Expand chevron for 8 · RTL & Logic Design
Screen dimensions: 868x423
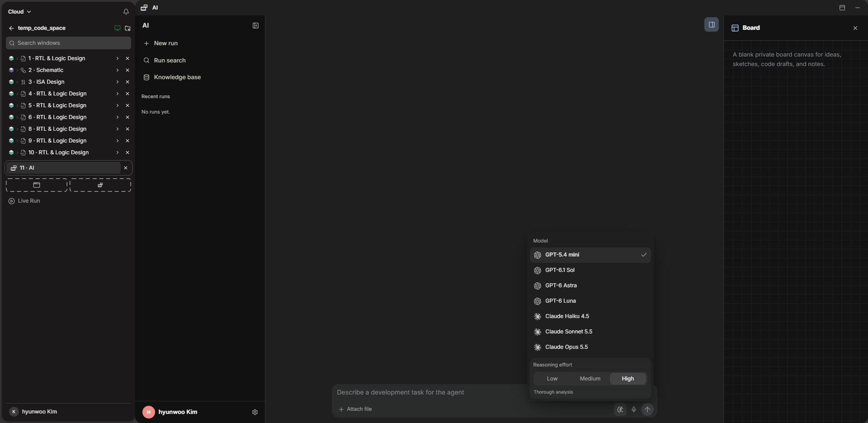[117, 129]
